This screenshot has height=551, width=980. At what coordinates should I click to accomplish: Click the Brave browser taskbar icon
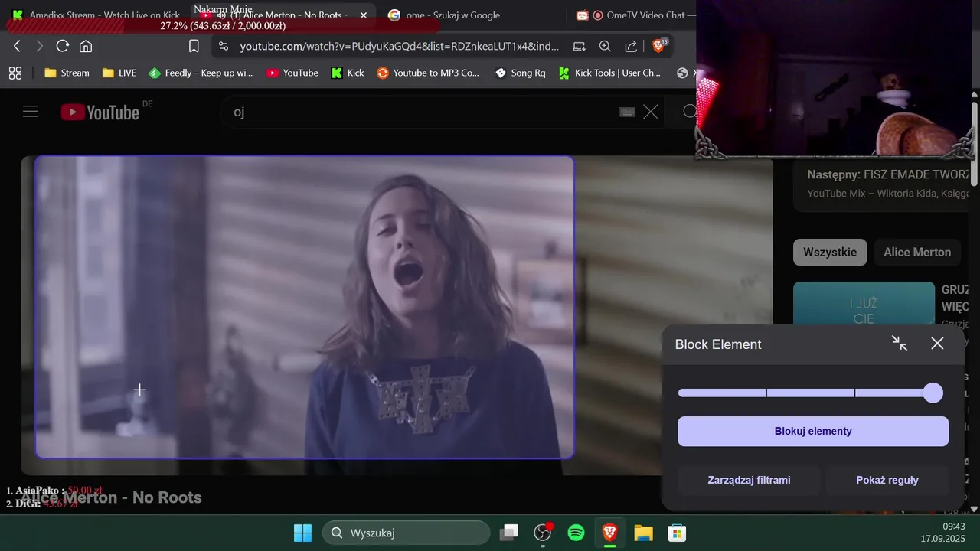(x=609, y=533)
